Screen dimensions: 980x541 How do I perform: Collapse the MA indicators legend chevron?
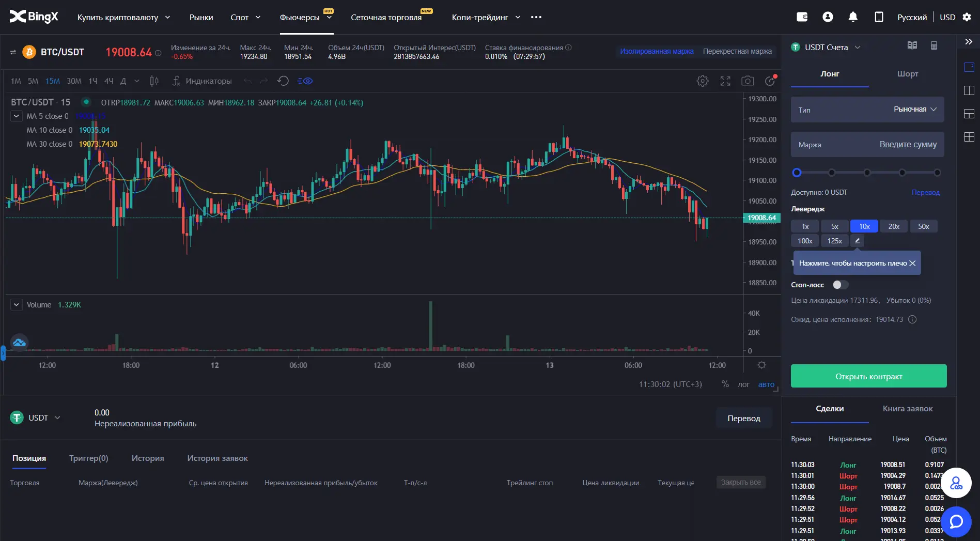coord(16,116)
